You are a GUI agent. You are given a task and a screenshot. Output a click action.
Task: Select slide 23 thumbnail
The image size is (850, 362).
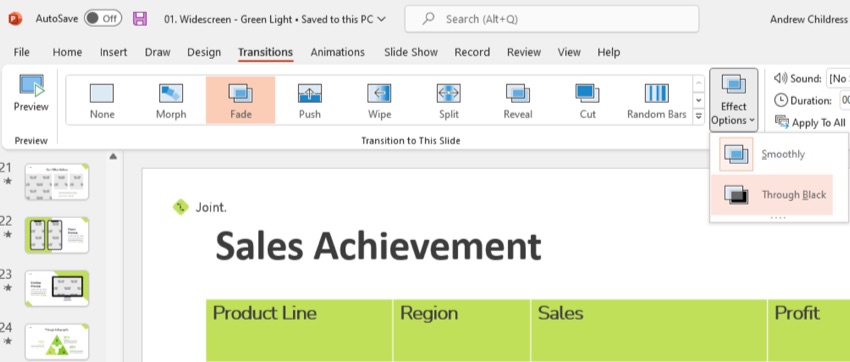(x=56, y=288)
